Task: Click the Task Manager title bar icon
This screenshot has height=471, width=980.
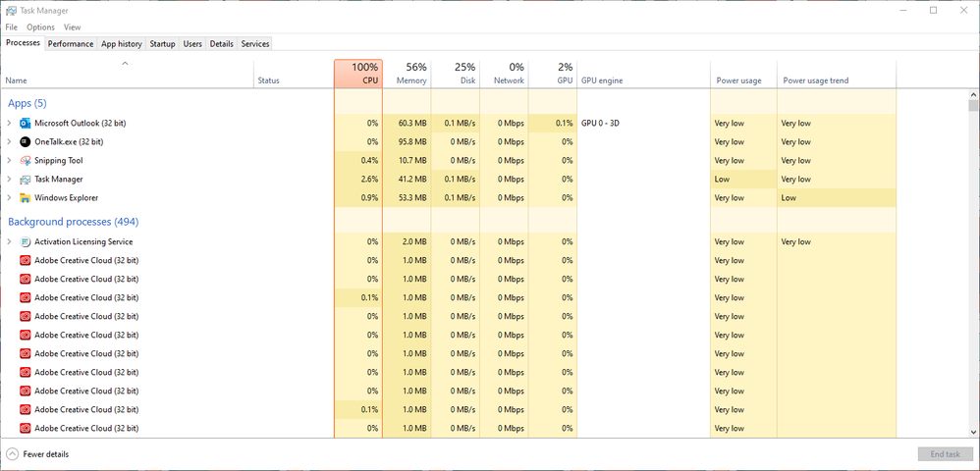Action: 11,10
